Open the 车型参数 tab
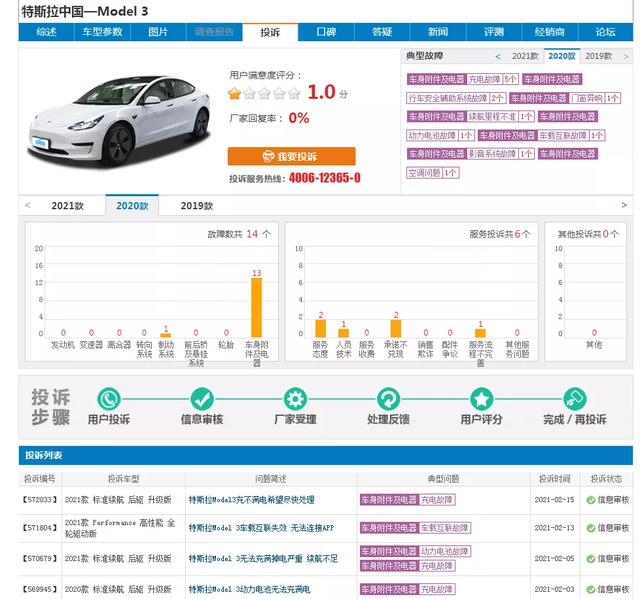 [102, 32]
